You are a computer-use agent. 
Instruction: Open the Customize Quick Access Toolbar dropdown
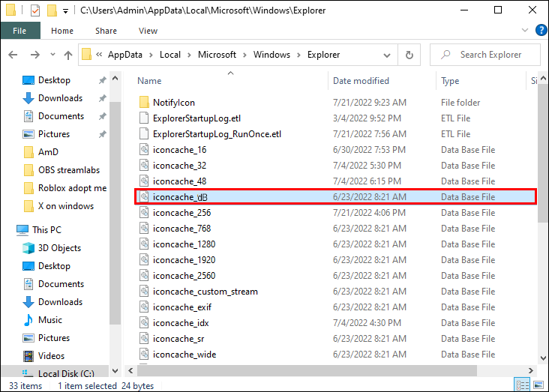[x=65, y=11]
